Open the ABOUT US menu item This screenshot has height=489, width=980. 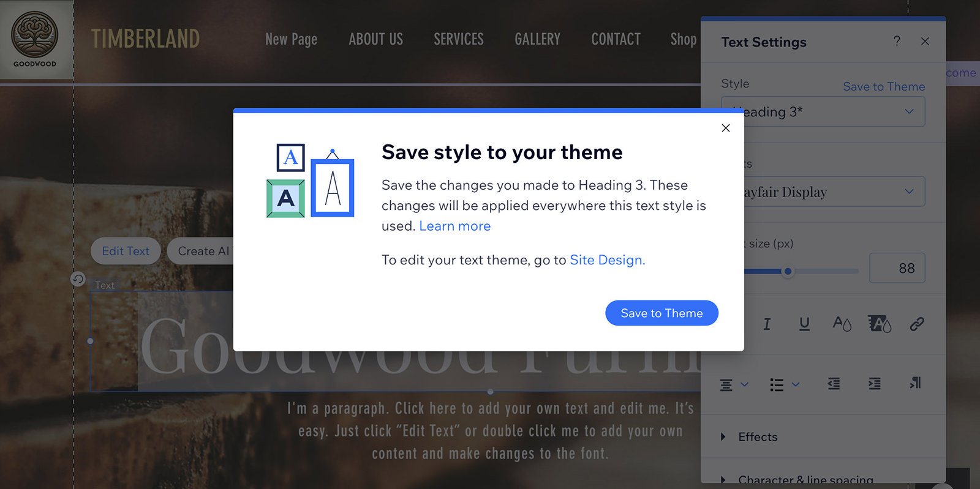[x=375, y=39]
